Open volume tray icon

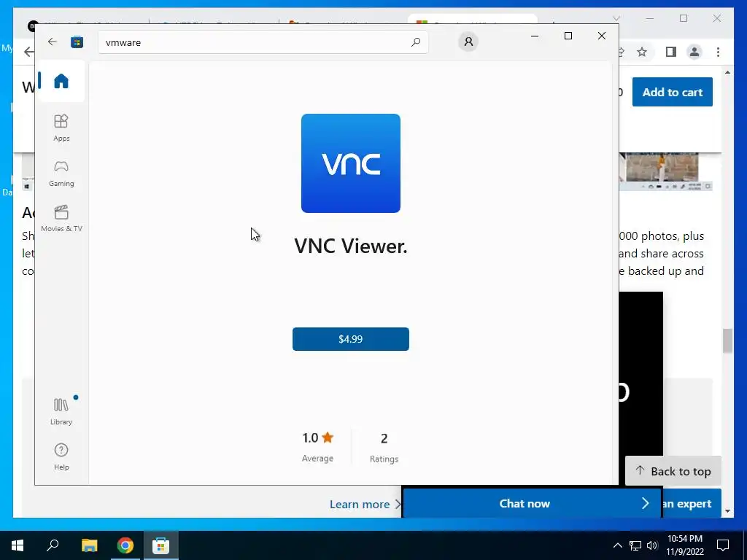pyautogui.click(x=652, y=545)
